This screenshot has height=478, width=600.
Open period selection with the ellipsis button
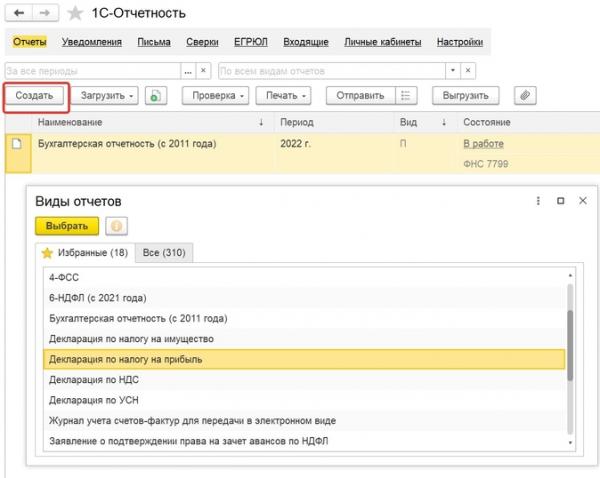pos(188,71)
